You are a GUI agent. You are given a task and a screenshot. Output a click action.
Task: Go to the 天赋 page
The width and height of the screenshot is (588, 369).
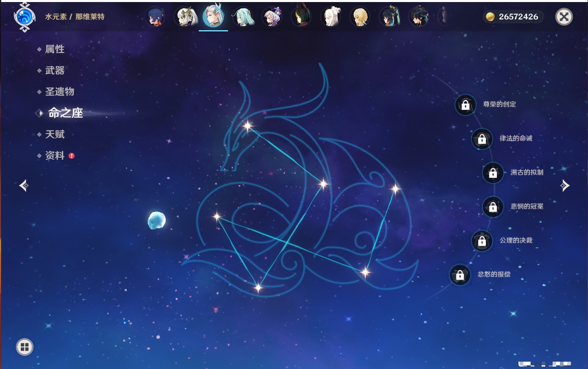55,135
